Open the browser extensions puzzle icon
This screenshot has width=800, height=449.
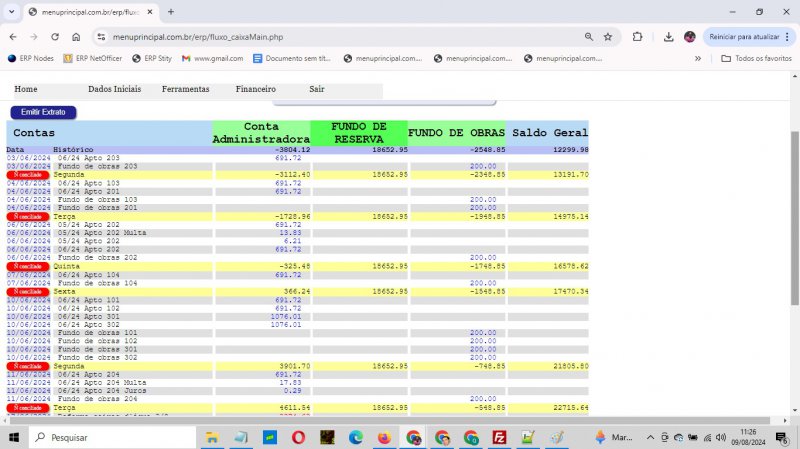tap(637, 37)
